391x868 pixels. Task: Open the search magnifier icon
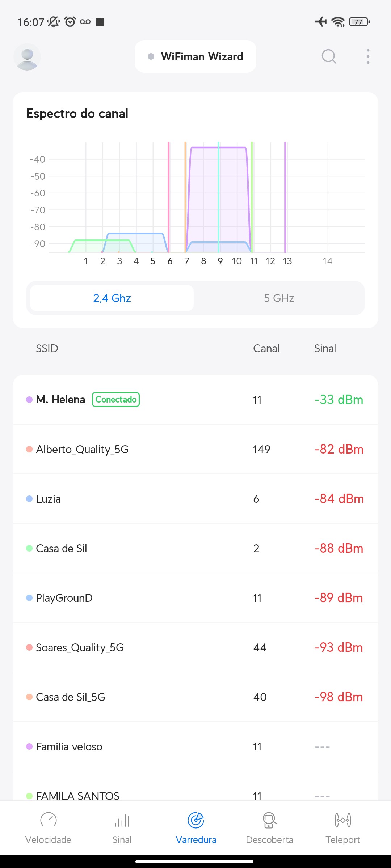[x=329, y=56]
